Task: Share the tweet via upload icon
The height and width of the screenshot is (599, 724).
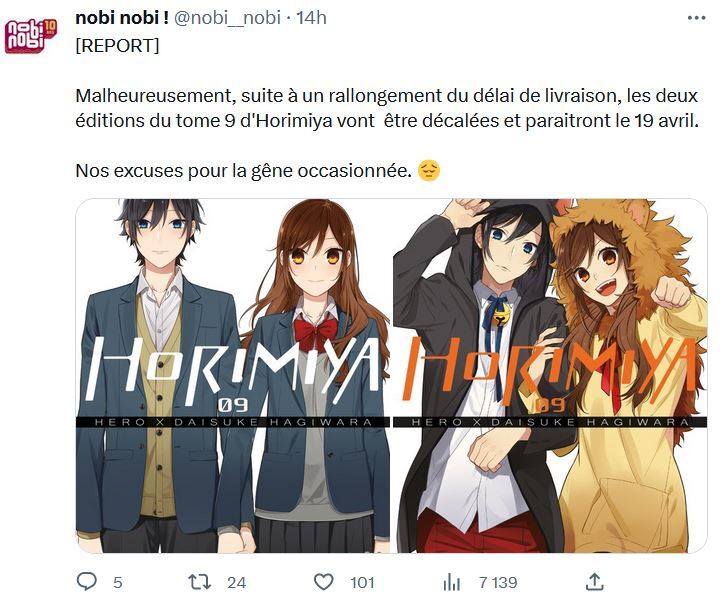Action: point(594,582)
